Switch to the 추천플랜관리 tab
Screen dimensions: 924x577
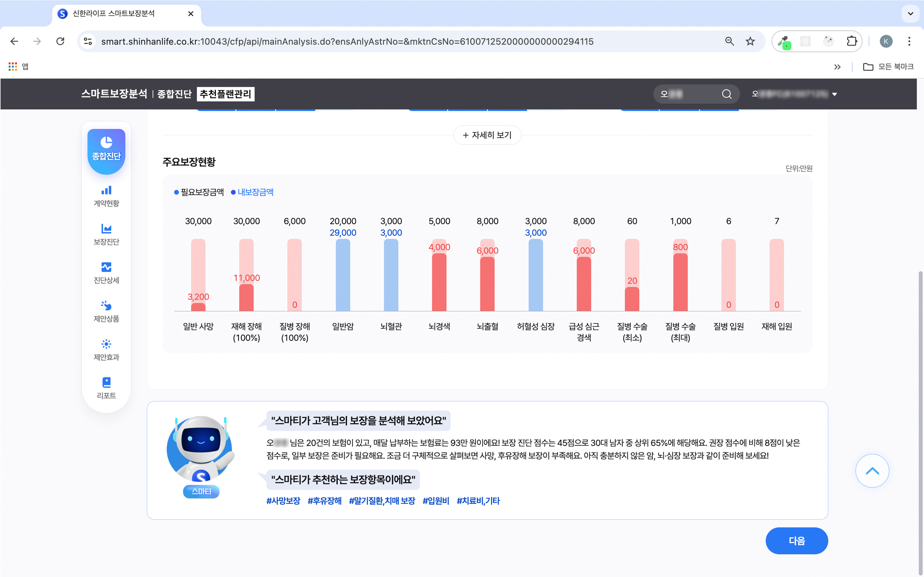225,94
